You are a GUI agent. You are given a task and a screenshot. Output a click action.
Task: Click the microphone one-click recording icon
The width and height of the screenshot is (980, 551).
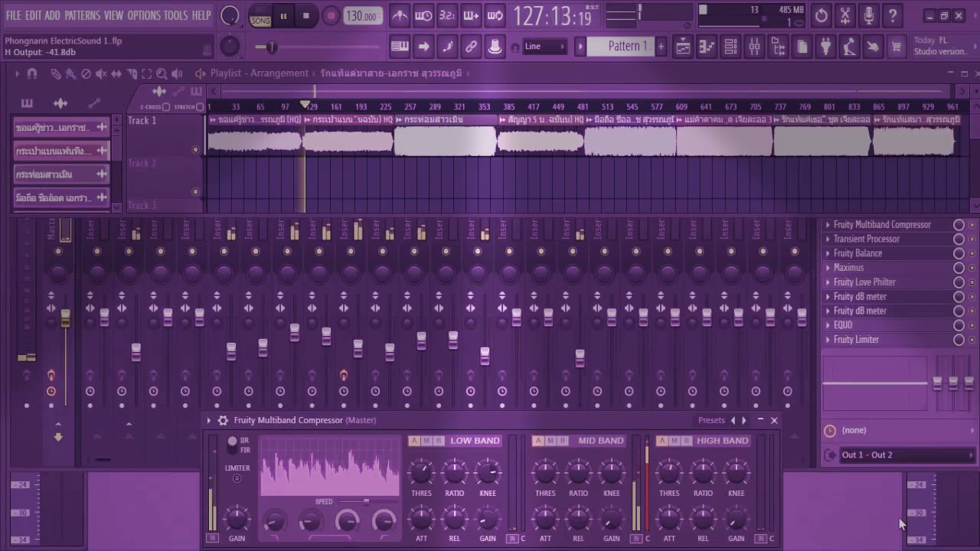(x=869, y=15)
